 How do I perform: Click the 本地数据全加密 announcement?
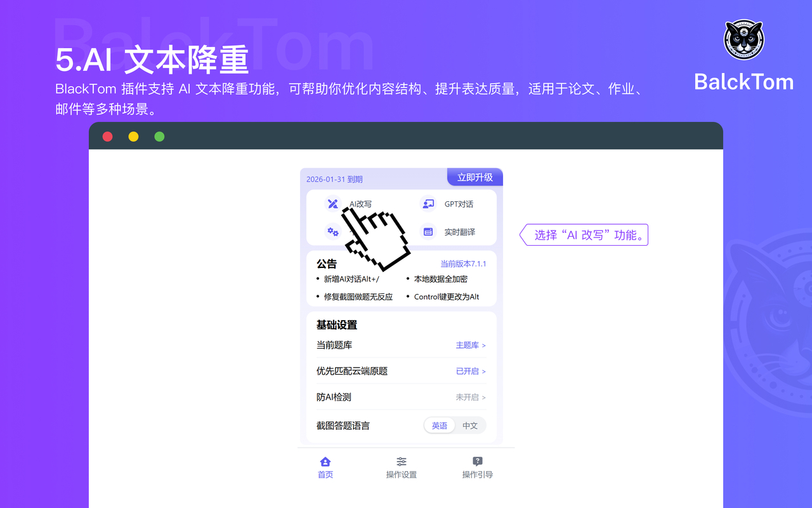(441, 279)
